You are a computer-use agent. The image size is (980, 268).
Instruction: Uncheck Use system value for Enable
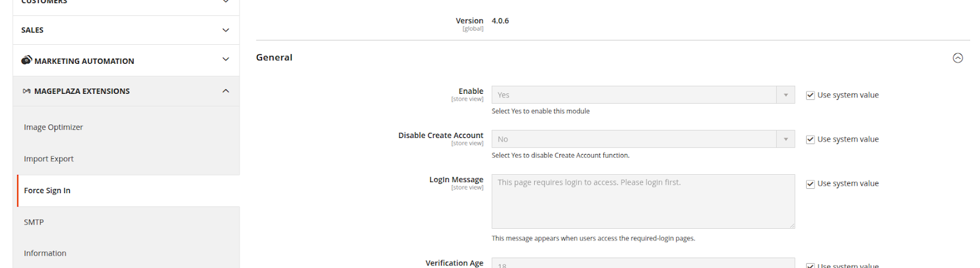810,96
